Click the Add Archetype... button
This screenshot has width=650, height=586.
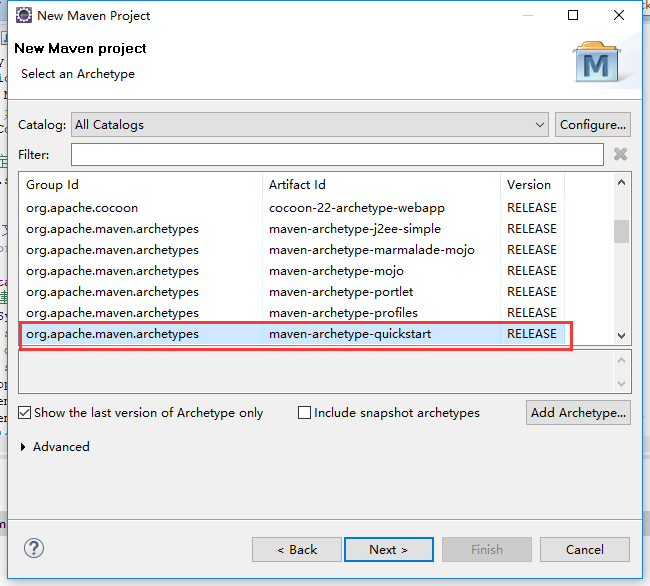click(578, 412)
